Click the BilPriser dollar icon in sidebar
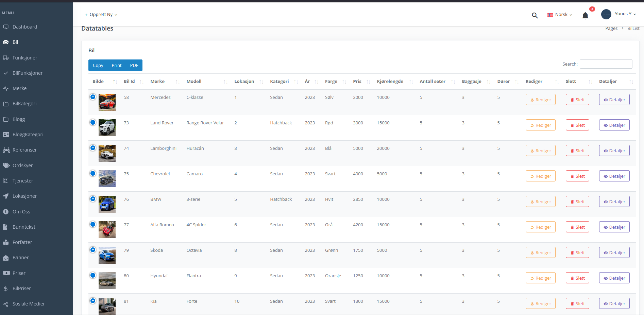The image size is (644, 315). coord(6,288)
